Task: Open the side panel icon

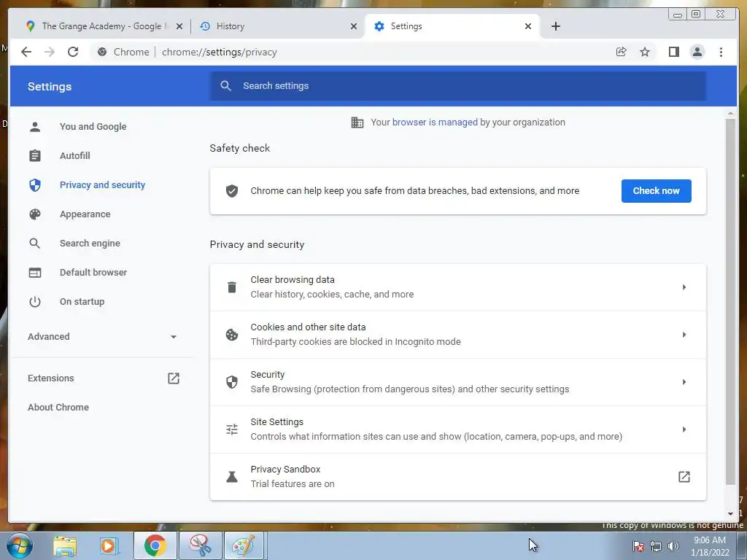Action: click(673, 52)
